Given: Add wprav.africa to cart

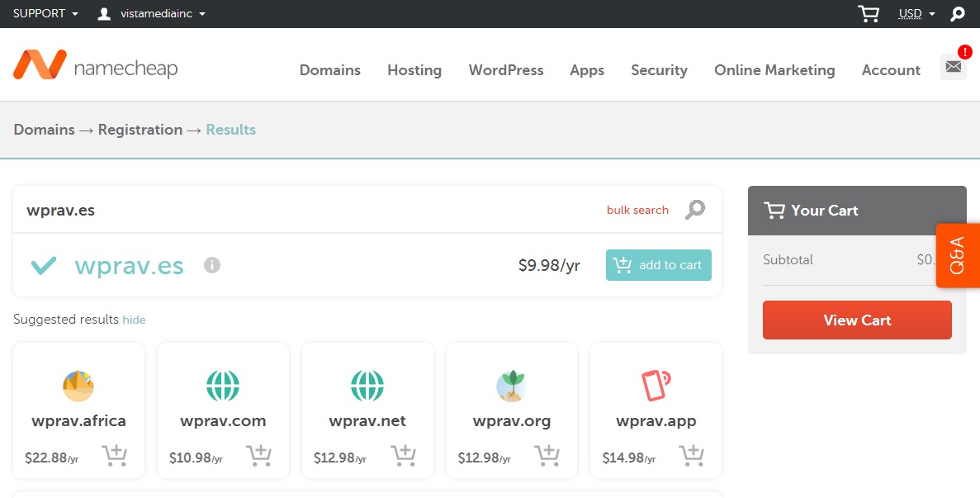Looking at the screenshot, I should click(115, 456).
